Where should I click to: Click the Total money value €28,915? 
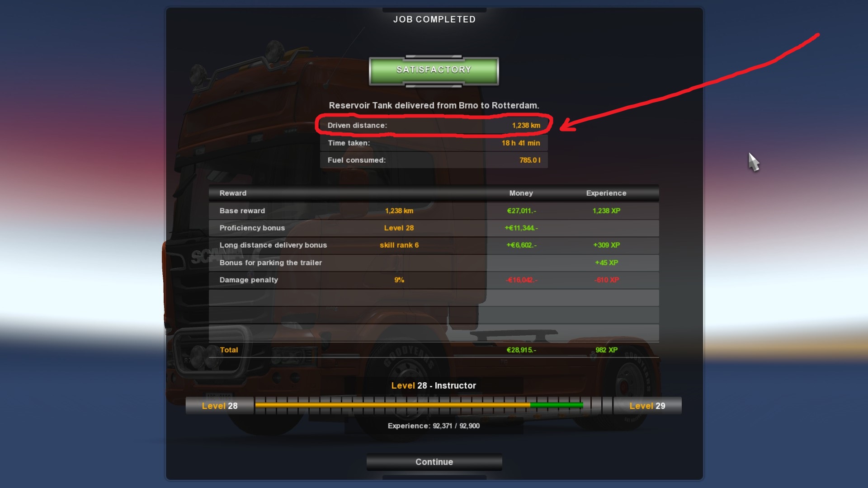point(521,350)
